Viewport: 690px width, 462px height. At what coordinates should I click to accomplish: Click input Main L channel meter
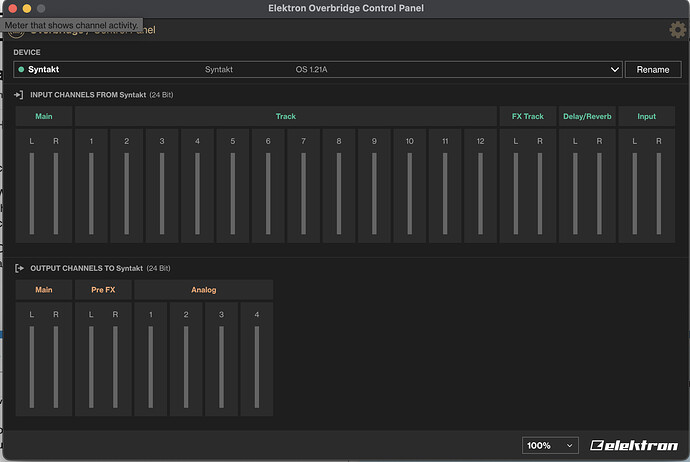point(32,194)
